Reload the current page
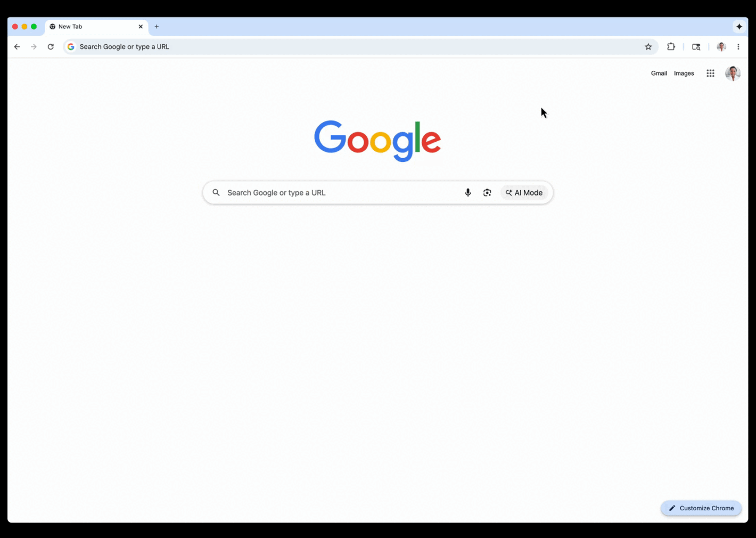The width and height of the screenshot is (756, 538). [51, 47]
